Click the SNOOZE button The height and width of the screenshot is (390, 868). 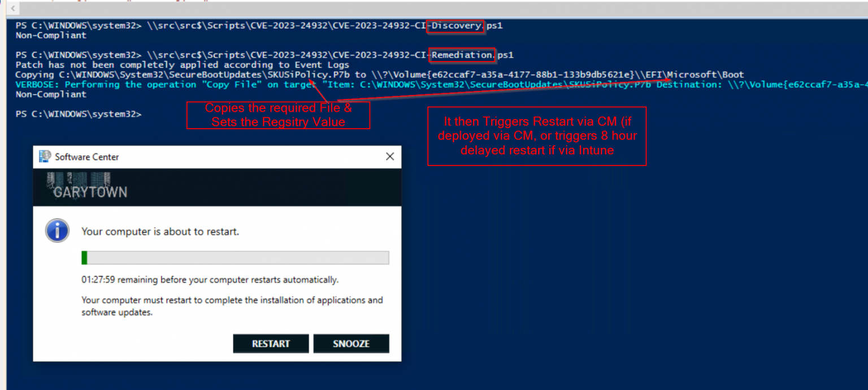[x=351, y=343]
